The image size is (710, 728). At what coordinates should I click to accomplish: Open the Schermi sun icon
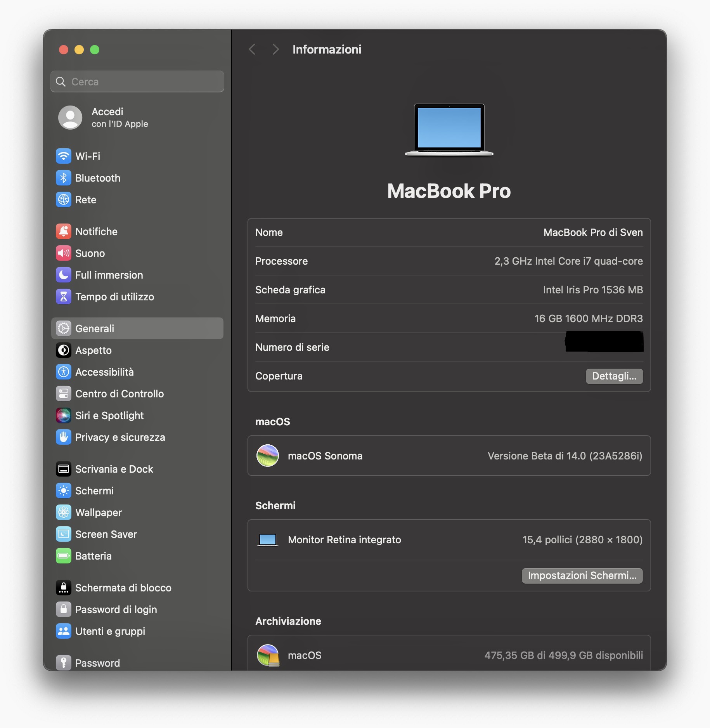pyautogui.click(x=64, y=491)
